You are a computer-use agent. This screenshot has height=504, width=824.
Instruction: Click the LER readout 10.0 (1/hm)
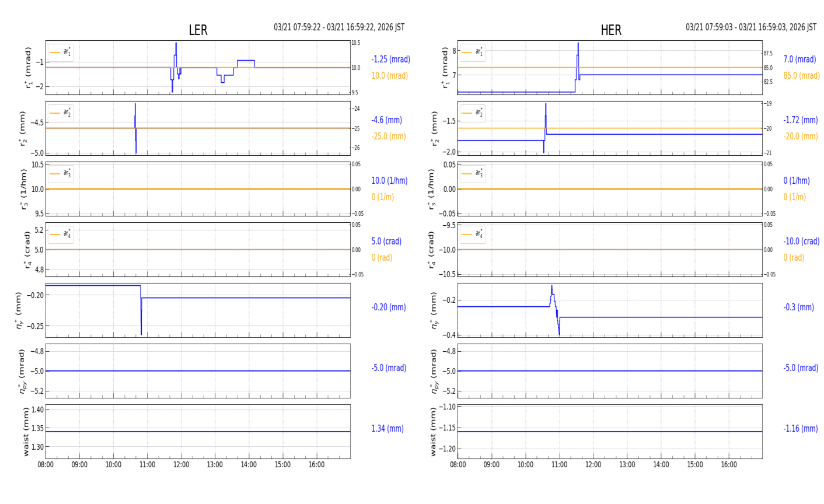click(389, 181)
